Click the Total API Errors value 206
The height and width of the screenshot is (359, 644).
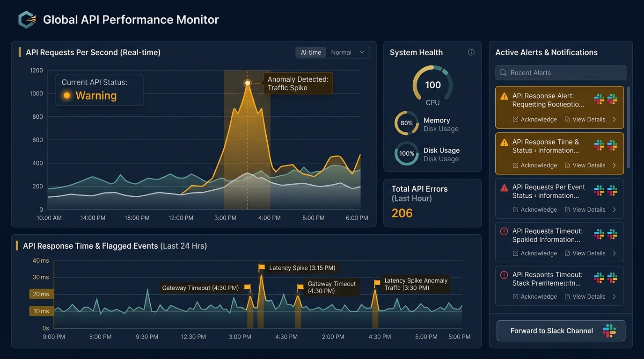(x=402, y=213)
